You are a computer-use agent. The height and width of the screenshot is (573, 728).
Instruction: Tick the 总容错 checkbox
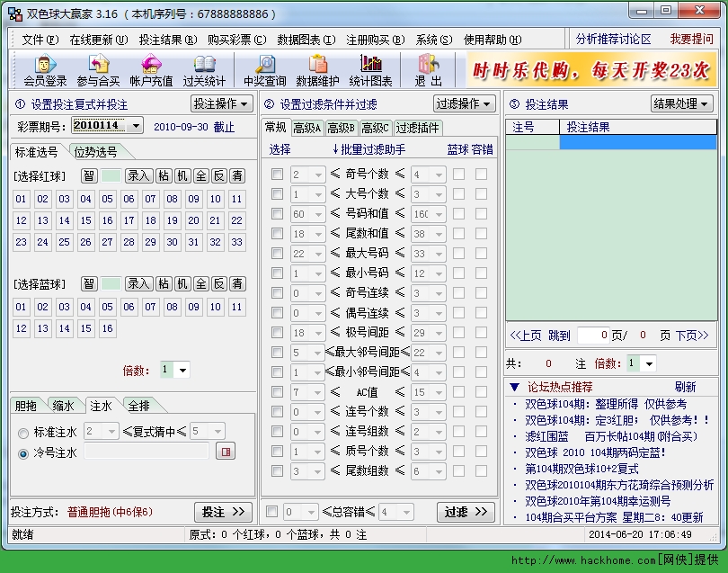[x=272, y=512]
